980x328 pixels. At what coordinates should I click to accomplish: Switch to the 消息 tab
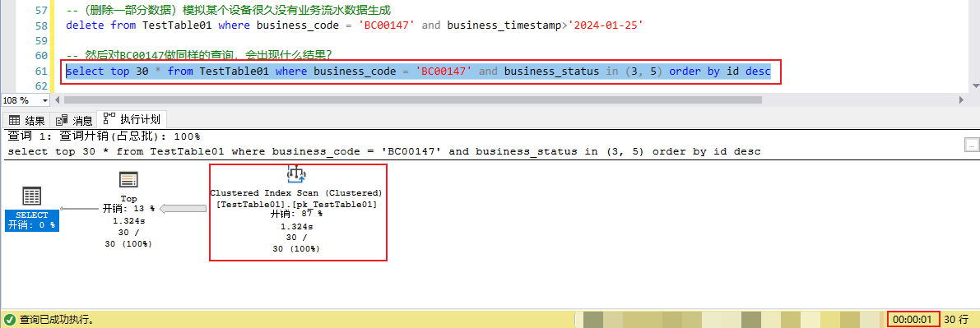click(74, 121)
